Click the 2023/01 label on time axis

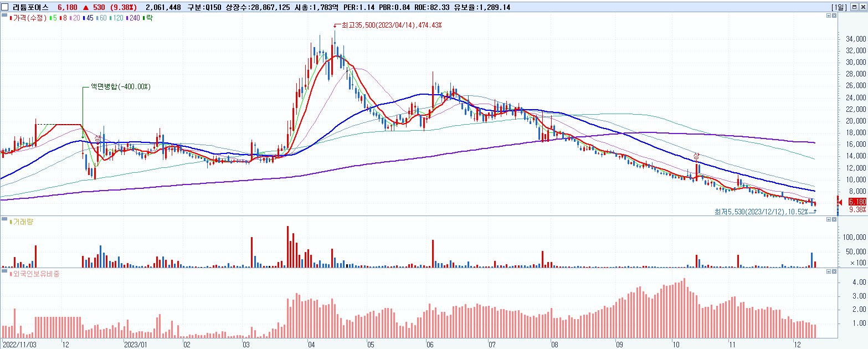tap(136, 344)
